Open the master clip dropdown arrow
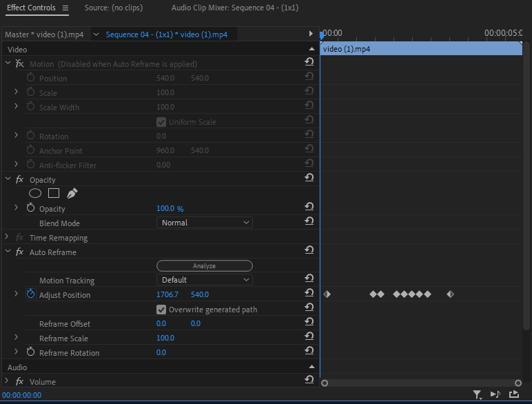This screenshot has height=404, width=532. 96,34
